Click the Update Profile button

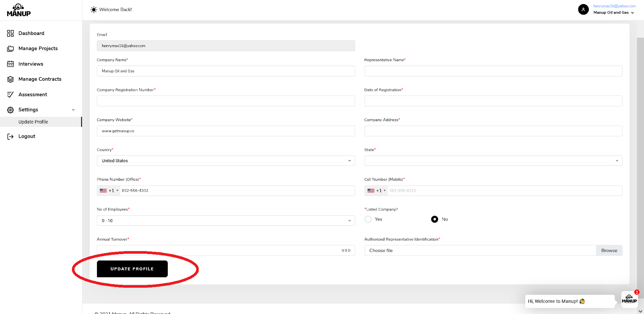[x=132, y=269]
